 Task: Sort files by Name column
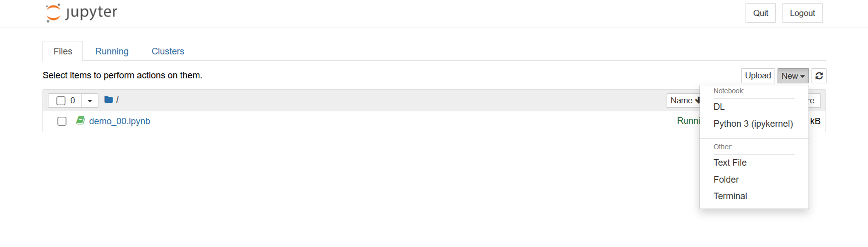click(683, 100)
